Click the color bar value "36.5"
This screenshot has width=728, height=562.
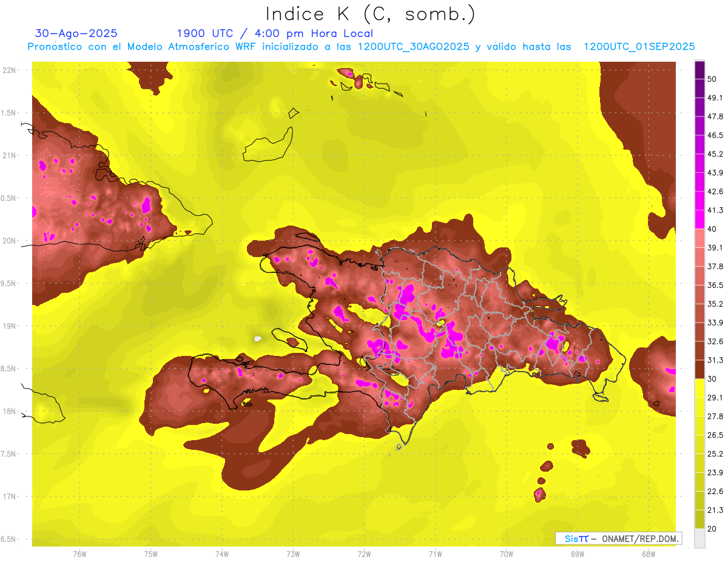click(x=715, y=285)
